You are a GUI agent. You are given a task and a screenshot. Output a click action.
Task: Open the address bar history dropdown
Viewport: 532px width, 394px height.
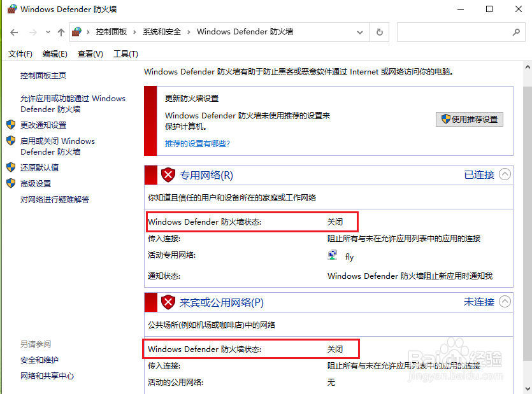[359, 32]
